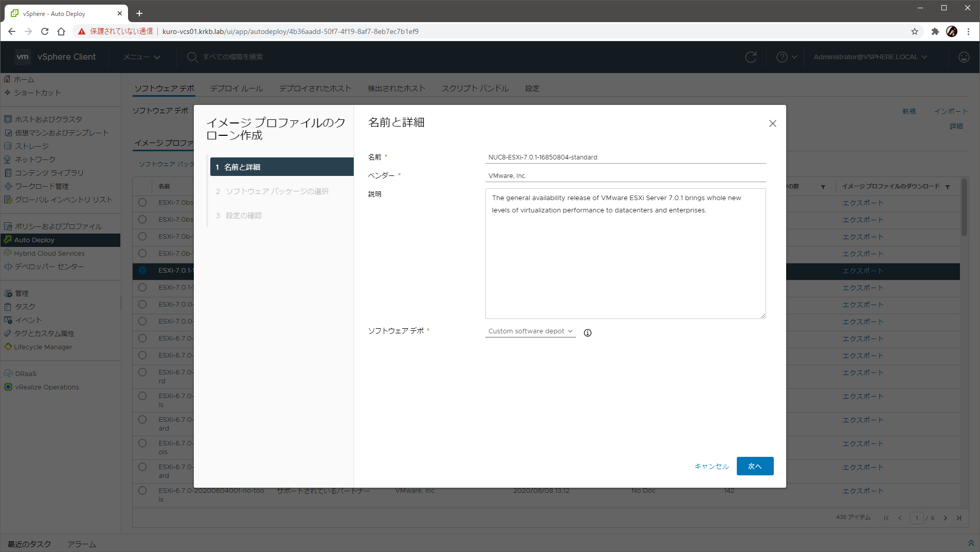
Task: Click the info icon beside software depot dropdown
Action: coord(588,333)
